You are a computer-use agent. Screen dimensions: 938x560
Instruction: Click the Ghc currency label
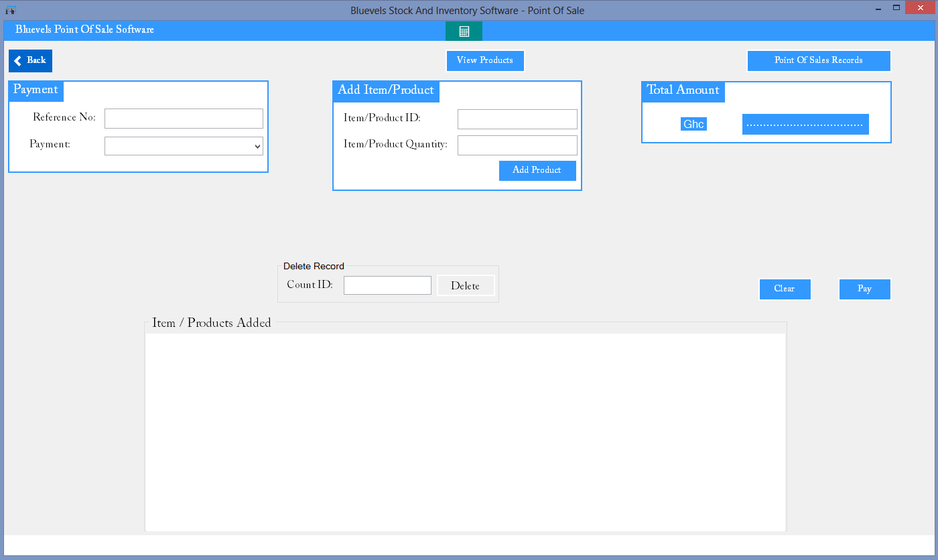(x=693, y=125)
